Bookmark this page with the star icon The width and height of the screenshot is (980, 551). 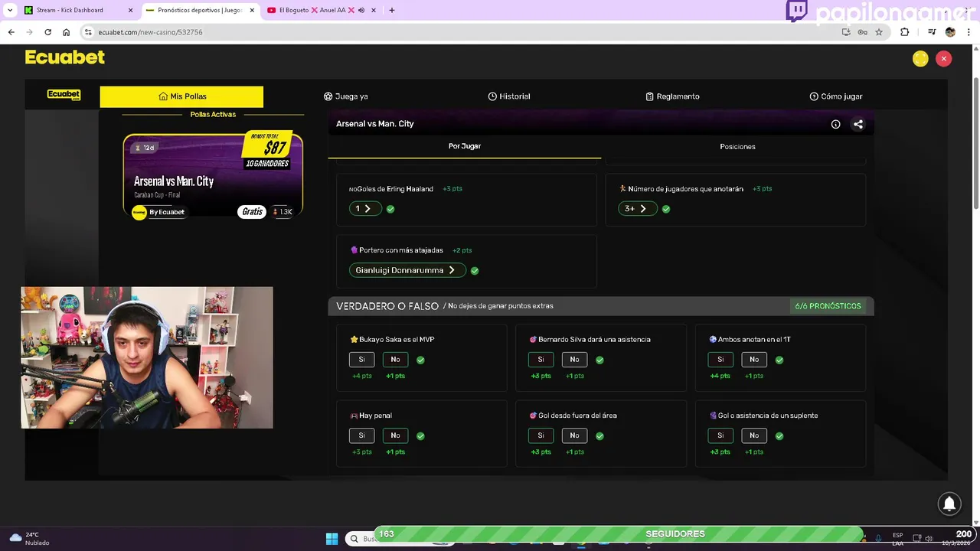coord(879,32)
